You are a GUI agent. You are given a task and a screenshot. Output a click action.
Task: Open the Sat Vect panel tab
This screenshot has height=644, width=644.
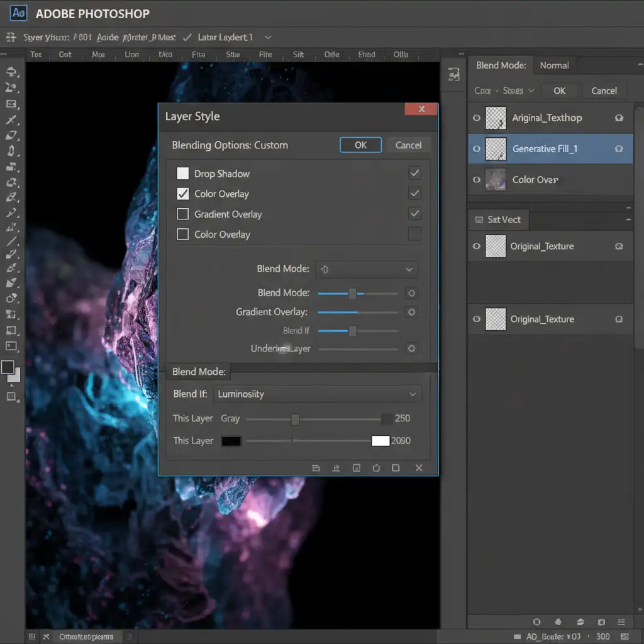point(498,220)
